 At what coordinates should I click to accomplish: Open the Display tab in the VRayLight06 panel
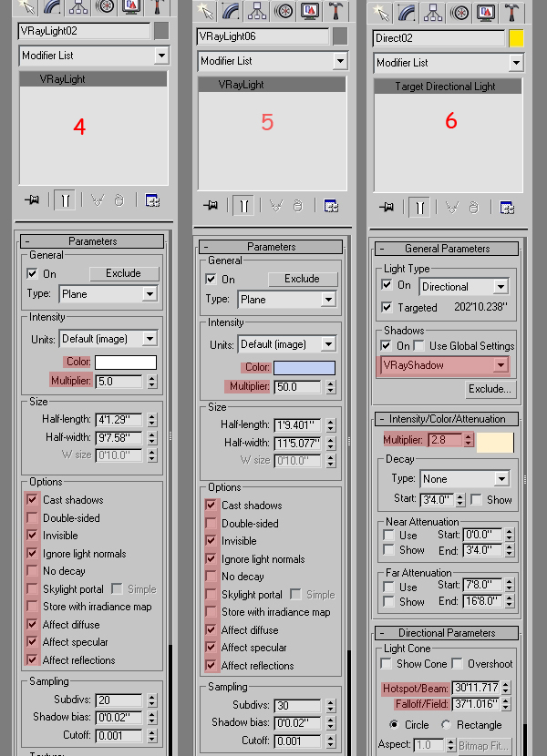[x=311, y=11]
